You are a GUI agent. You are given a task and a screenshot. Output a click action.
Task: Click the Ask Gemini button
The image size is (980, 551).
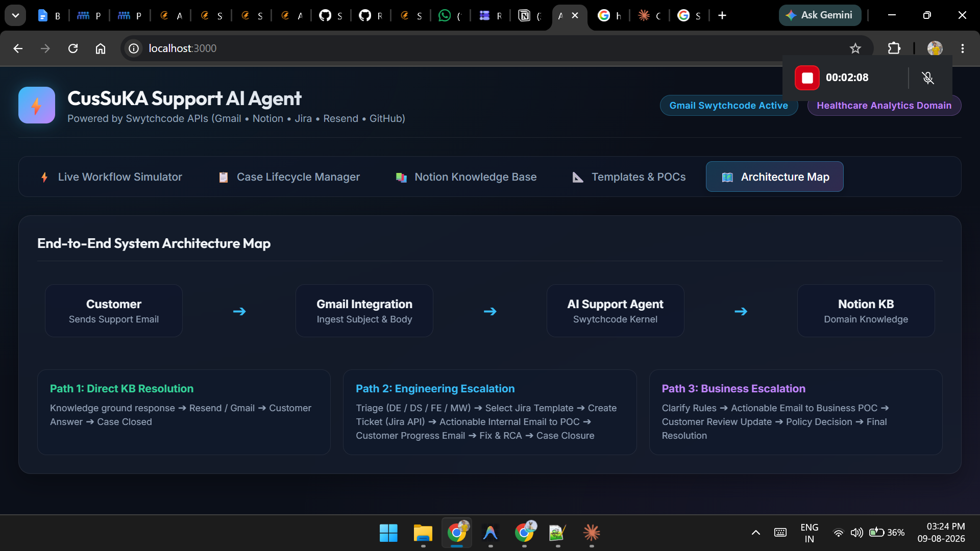(820, 15)
